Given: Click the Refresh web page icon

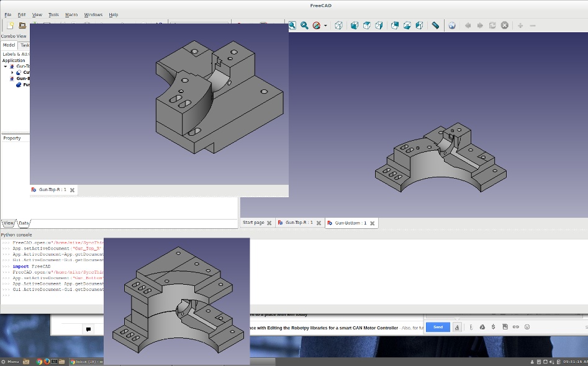Looking at the screenshot, I should point(492,25).
